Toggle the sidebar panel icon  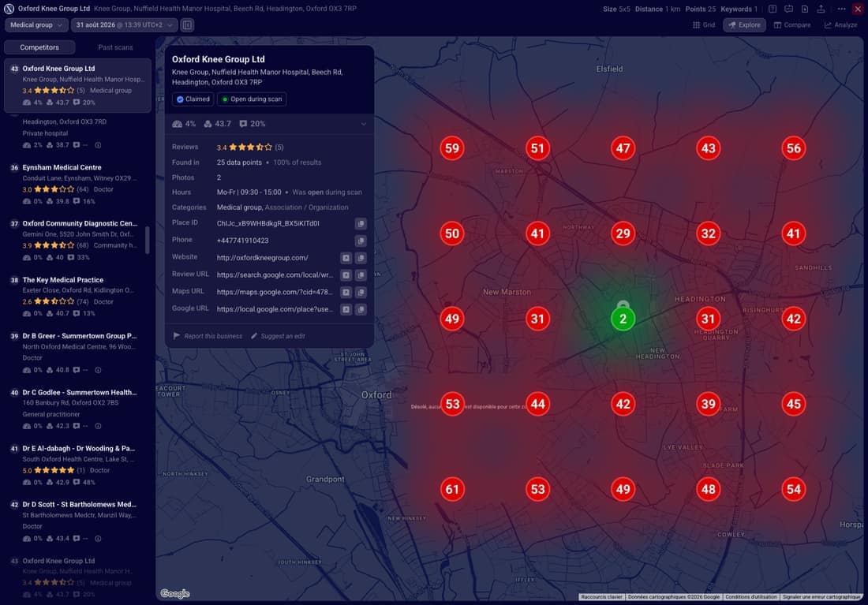click(187, 25)
